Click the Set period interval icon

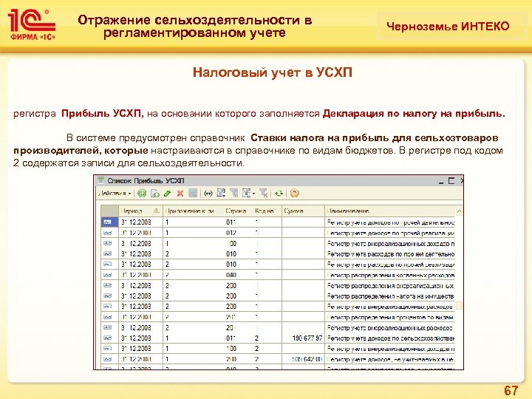click(x=208, y=194)
